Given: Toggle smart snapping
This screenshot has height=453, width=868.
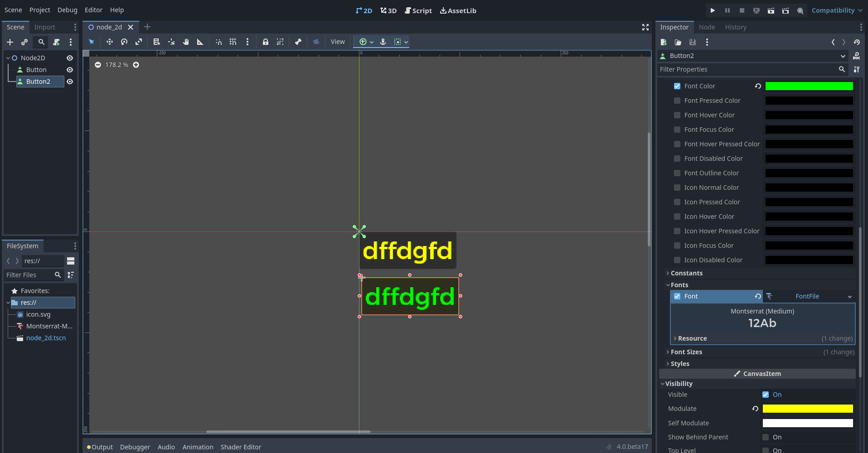Looking at the screenshot, I should coord(218,42).
